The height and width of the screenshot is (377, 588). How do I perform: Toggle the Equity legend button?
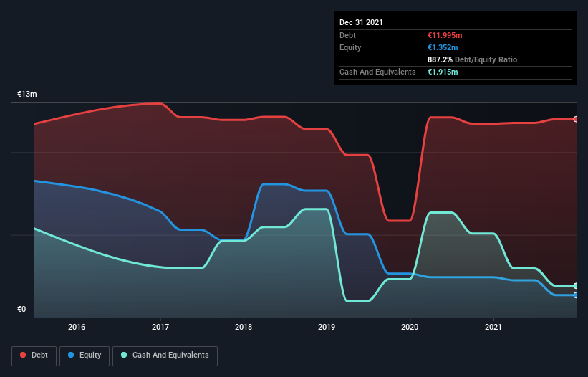point(85,355)
